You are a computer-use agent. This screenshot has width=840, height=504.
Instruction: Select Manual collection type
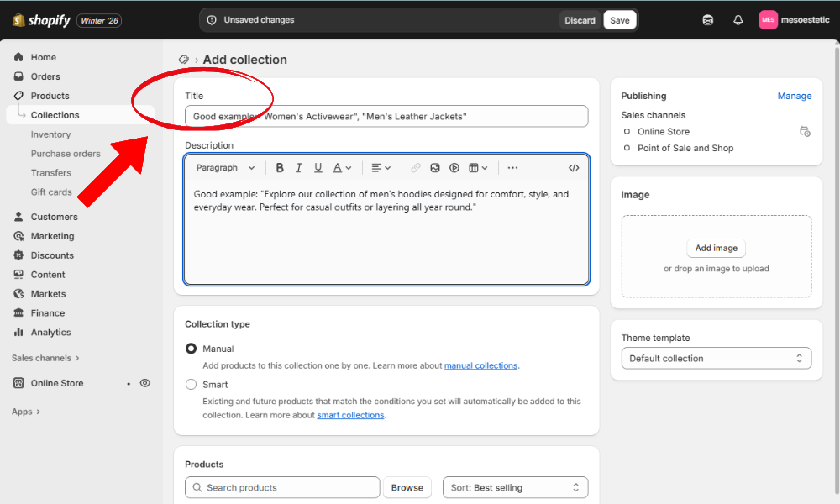(192, 349)
